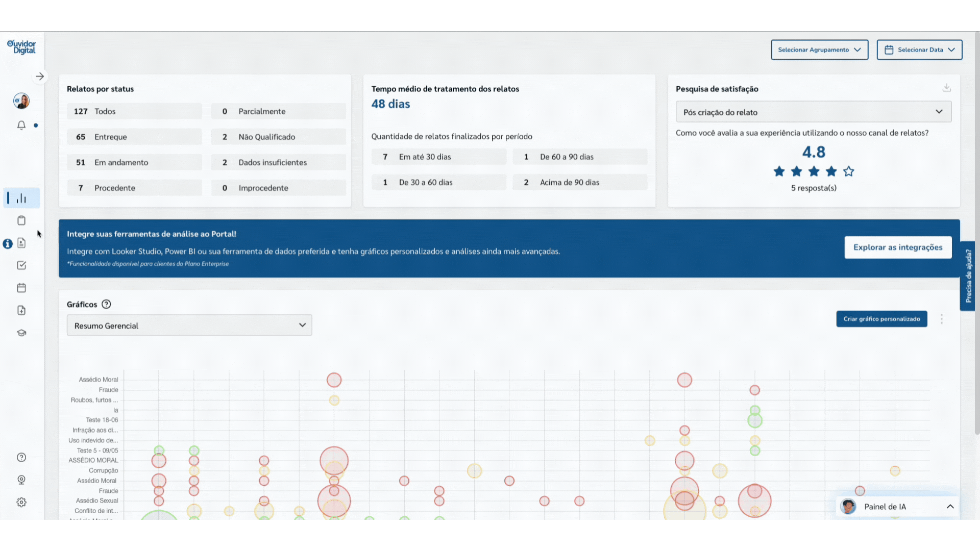Click the fifth empty rating star
This screenshot has height=551, width=980.
848,171
